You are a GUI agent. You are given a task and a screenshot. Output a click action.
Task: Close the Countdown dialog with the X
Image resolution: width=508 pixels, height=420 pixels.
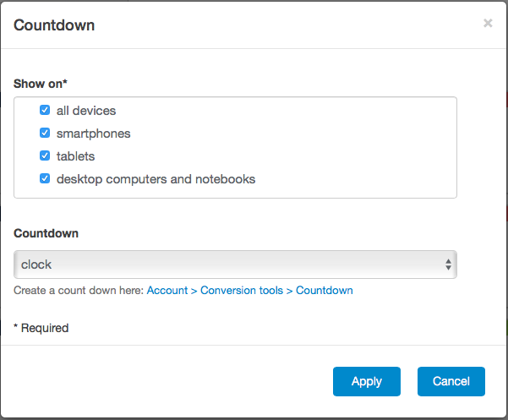(488, 24)
